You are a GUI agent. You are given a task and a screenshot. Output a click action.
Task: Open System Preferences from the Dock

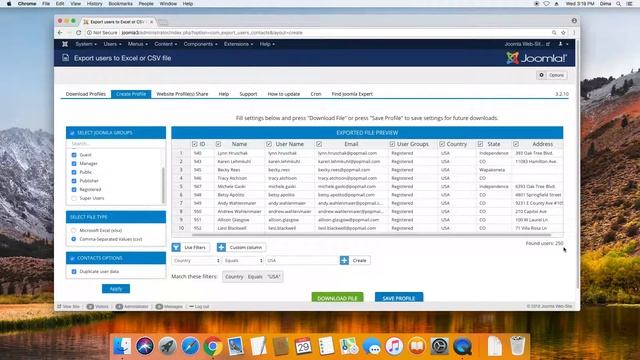pos(440,346)
